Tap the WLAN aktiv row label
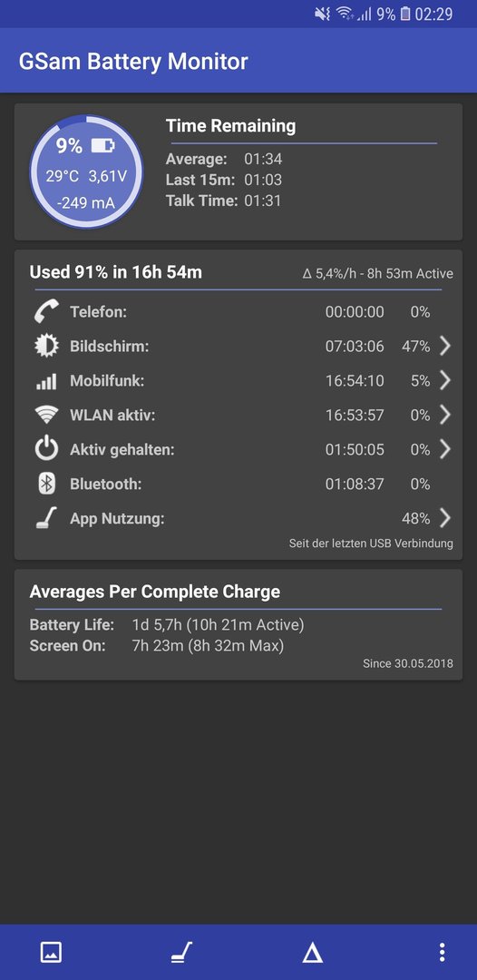Viewport: 477px width, 980px height. pos(113,415)
